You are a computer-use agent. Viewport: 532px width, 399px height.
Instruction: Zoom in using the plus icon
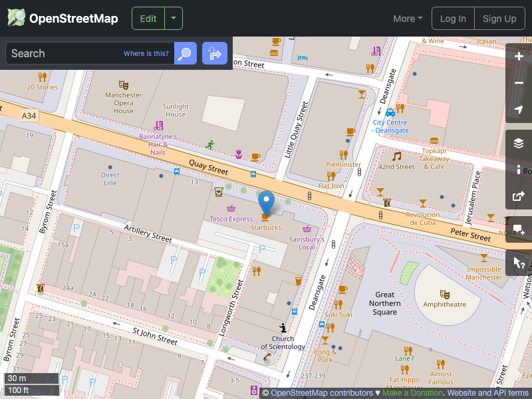coord(517,57)
